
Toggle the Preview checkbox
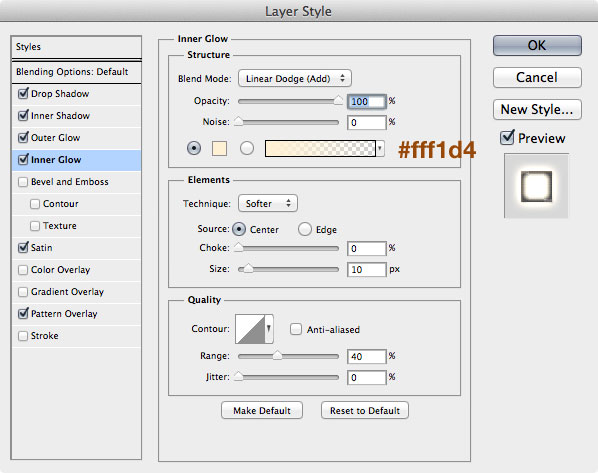[x=507, y=137]
